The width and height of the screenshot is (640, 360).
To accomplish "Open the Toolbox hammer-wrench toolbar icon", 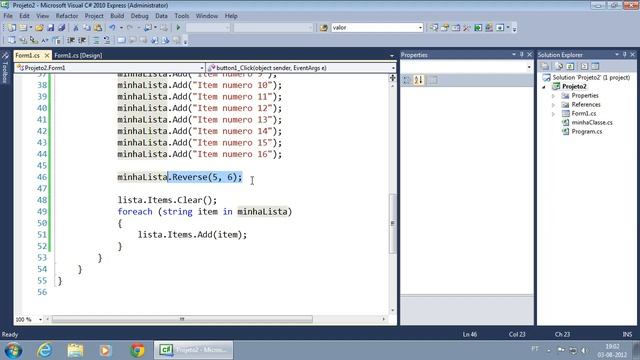I will [x=467, y=28].
